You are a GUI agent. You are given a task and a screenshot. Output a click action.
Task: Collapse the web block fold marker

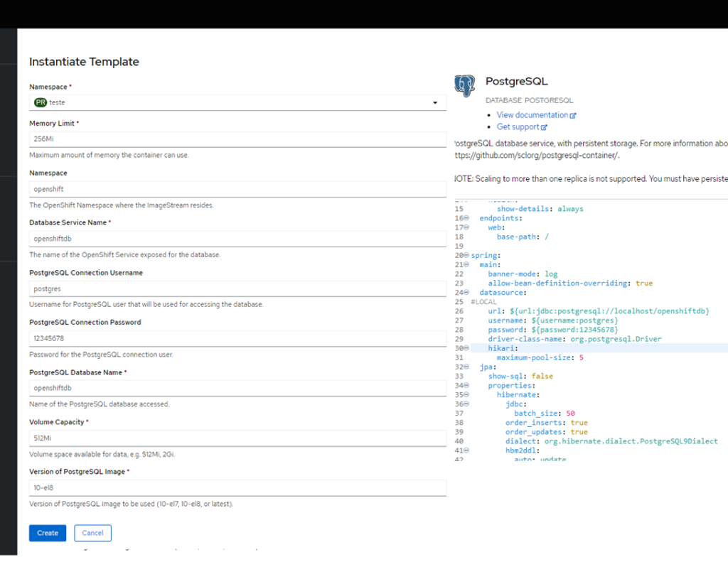466,227
